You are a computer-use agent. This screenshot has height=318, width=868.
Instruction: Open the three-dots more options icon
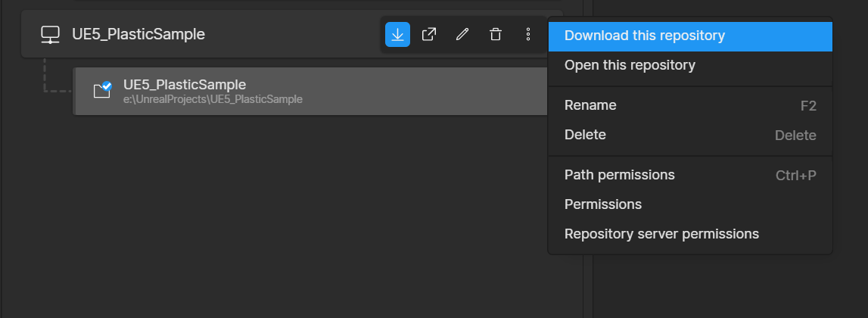pyautogui.click(x=528, y=34)
